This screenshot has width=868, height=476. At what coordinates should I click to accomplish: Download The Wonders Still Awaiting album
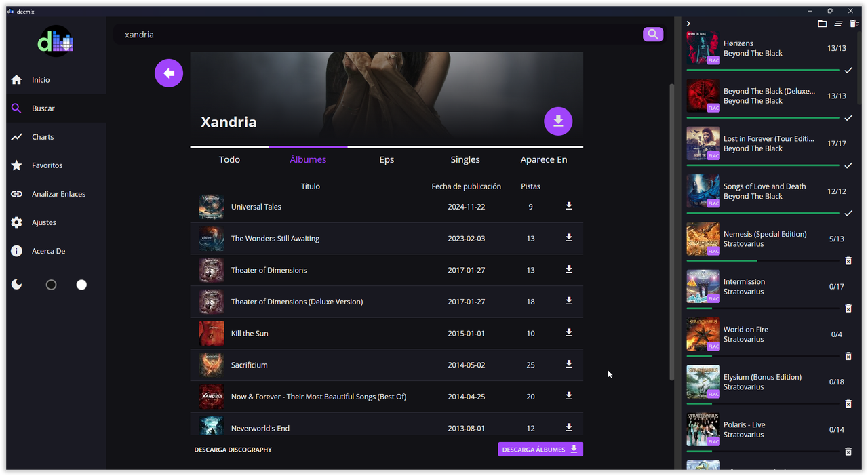point(569,238)
